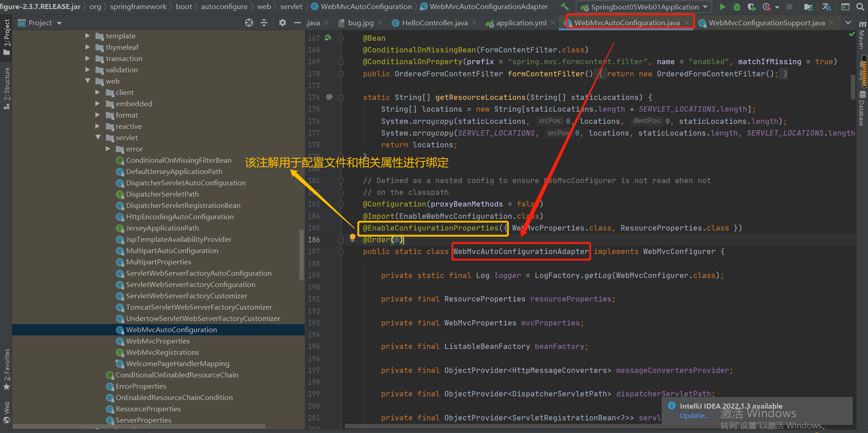Viewport: 868px width, 433px height.
Task: Click line number 186 in the gutter
Action: [x=314, y=240]
